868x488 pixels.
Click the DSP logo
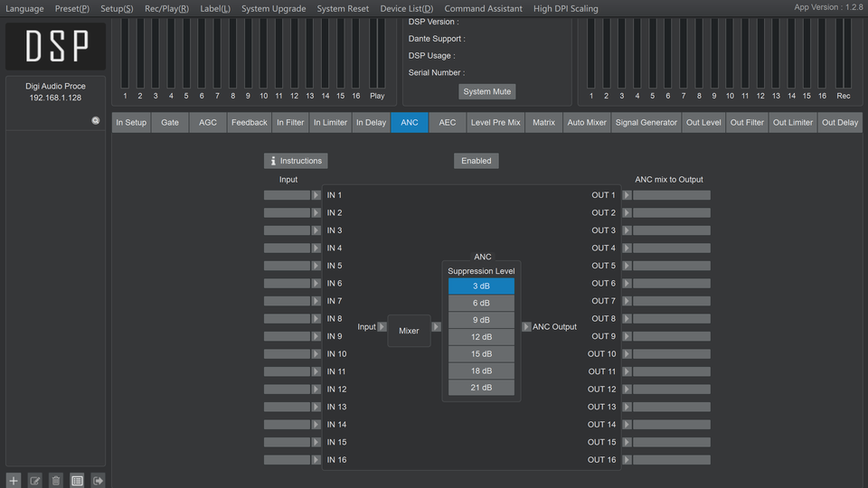tap(56, 46)
